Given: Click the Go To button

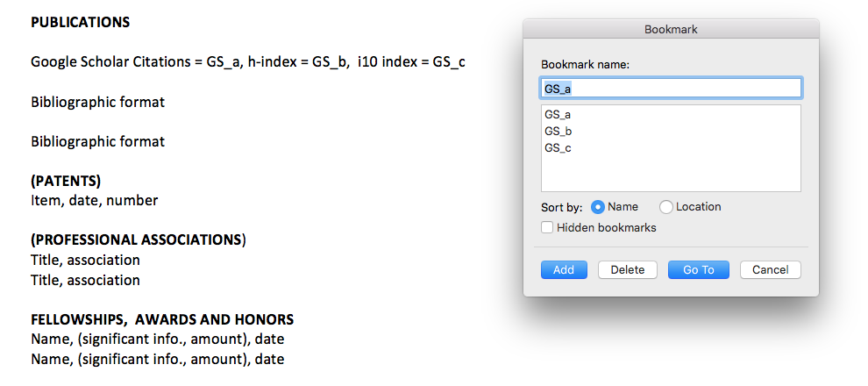Looking at the screenshot, I should tap(699, 269).
